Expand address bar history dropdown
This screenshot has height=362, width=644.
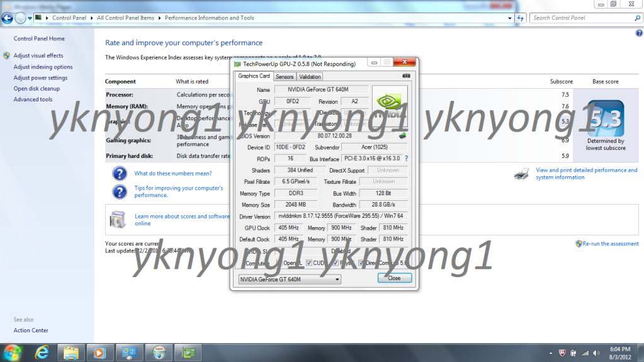click(510, 18)
